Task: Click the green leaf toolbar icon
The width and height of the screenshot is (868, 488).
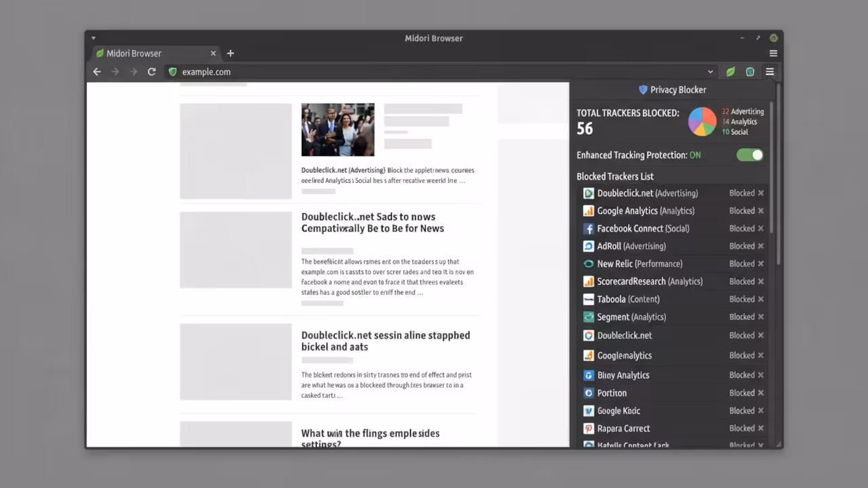Action: [730, 72]
